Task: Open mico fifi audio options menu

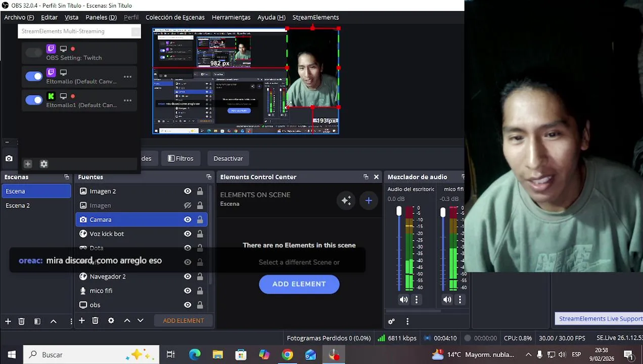Action: [x=460, y=300]
